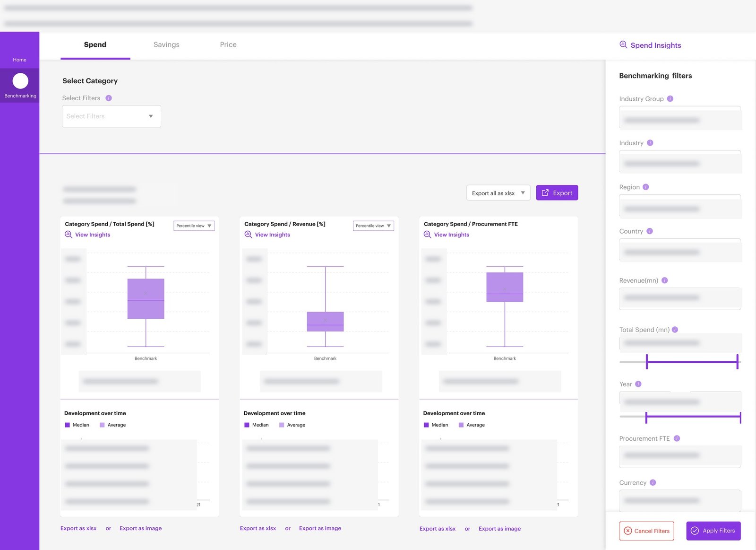Open the Select Filters dropdown
This screenshot has height=550, width=756.
[112, 116]
